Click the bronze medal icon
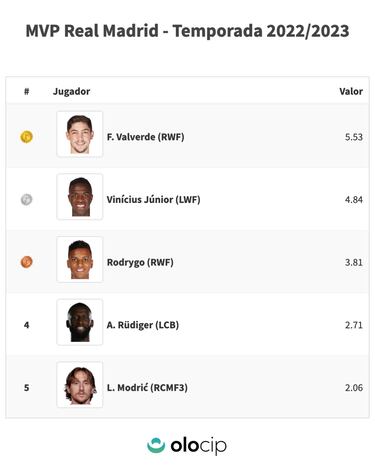 (x=27, y=262)
